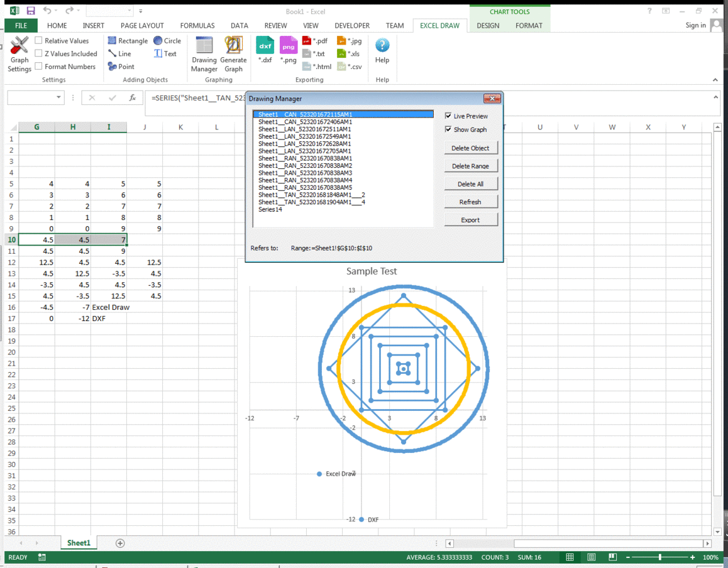Open the FORMULAS ribbon tab
This screenshot has width=728, height=568.
click(x=197, y=26)
